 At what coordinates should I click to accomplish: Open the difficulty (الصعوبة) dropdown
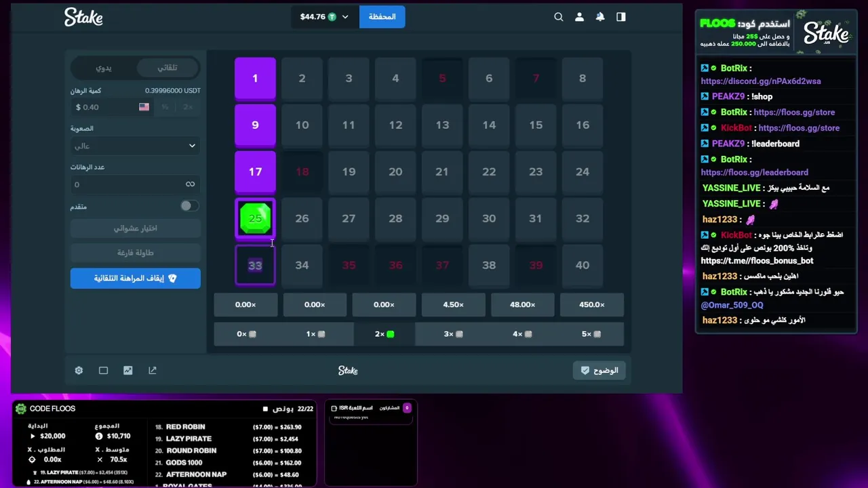click(x=136, y=146)
